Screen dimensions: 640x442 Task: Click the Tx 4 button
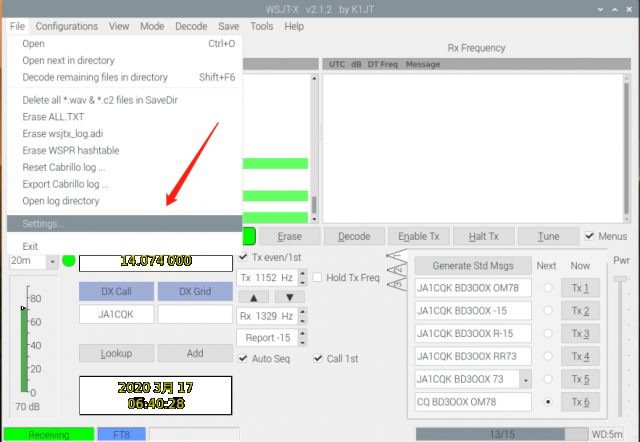pyautogui.click(x=580, y=356)
